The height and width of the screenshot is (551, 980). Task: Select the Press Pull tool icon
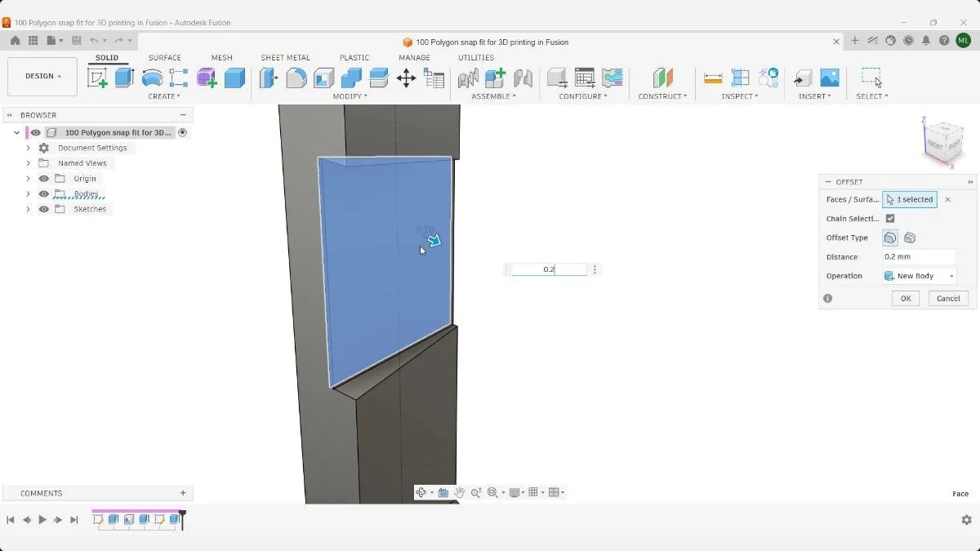[x=269, y=78]
